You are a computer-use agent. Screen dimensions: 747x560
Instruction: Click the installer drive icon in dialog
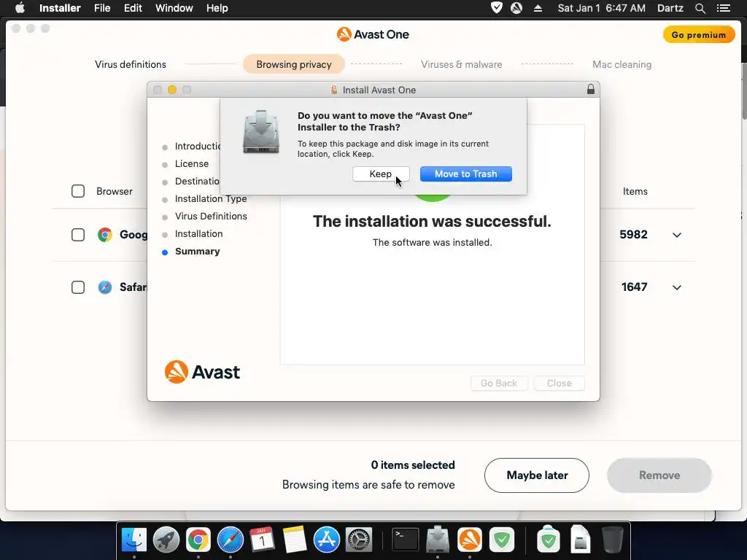tap(261, 132)
